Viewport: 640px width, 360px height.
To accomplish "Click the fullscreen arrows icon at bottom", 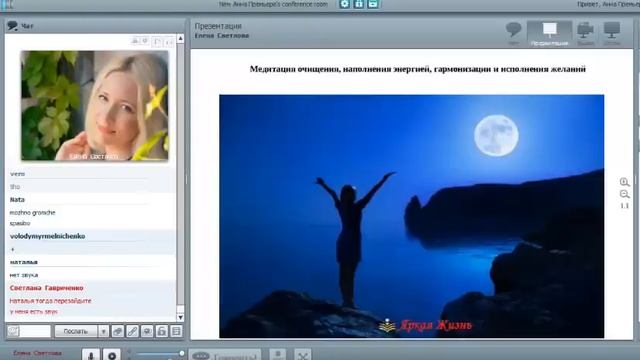I will tap(303, 355).
